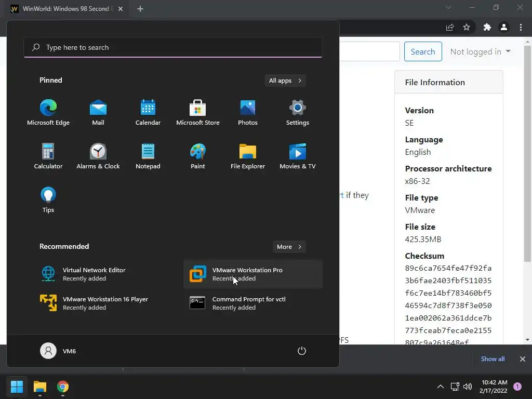Image resolution: width=532 pixels, height=399 pixels.
Task: Show more recommended items
Action: [x=289, y=247]
